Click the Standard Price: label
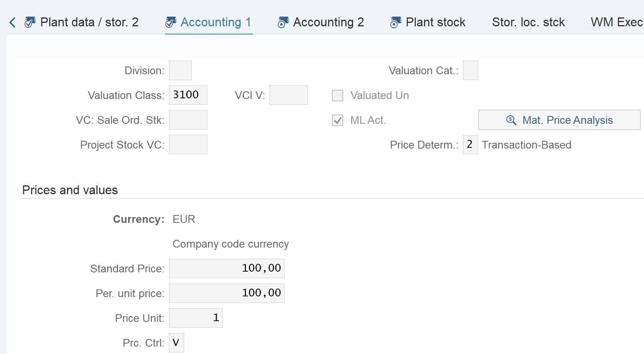644x354 pixels. [127, 269]
